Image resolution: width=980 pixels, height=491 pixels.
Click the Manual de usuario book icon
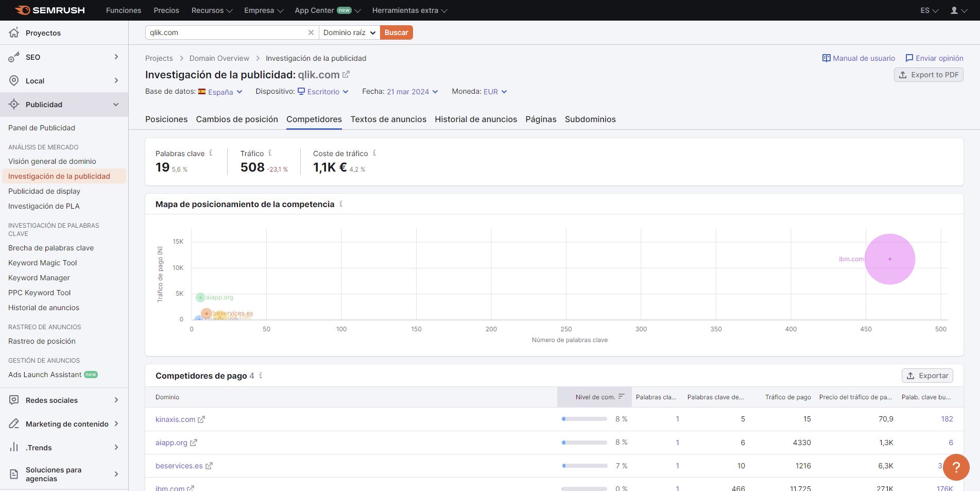pos(827,58)
